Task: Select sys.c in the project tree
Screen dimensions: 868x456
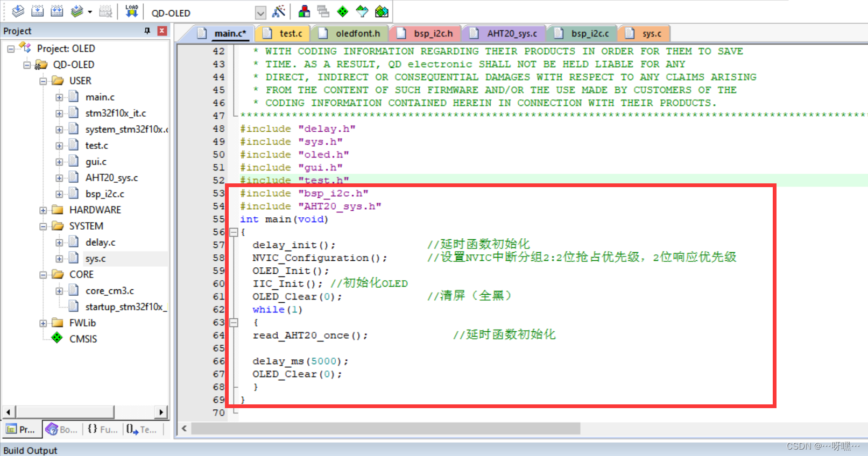Action: coord(95,258)
